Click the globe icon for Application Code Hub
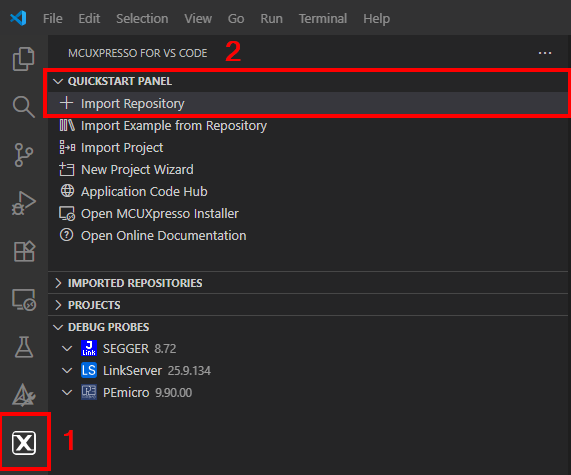571x475 pixels. point(67,191)
